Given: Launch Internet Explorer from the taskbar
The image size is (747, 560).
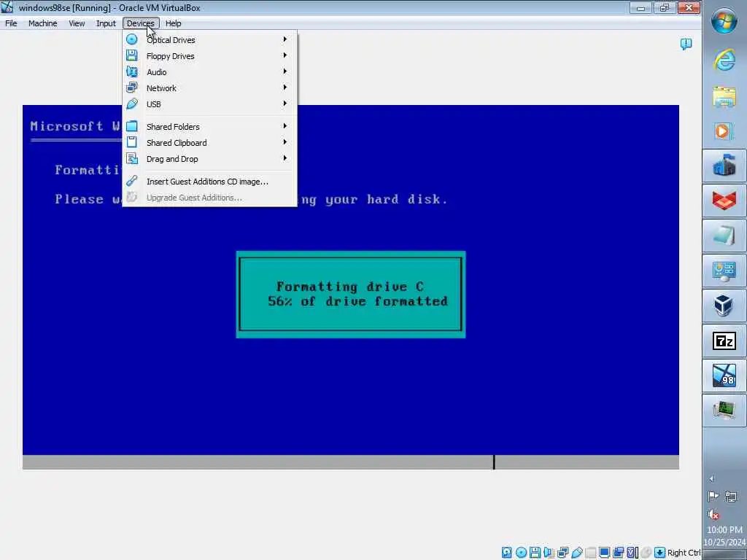Looking at the screenshot, I should (724, 60).
